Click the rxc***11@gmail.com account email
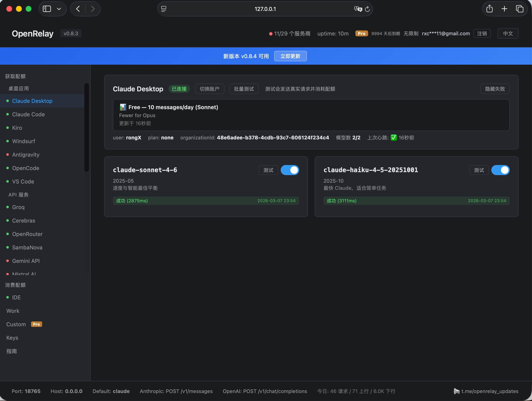This screenshot has width=532, height=401. click(446, 33)
